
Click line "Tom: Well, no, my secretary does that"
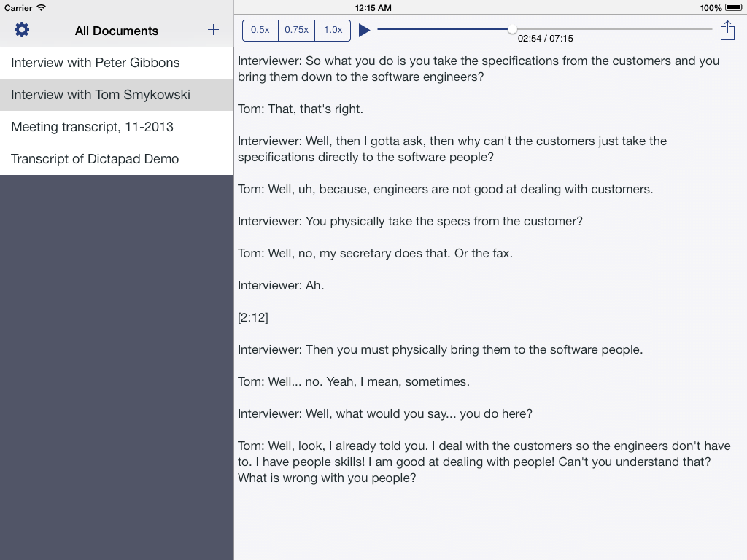tap(376, 253)
